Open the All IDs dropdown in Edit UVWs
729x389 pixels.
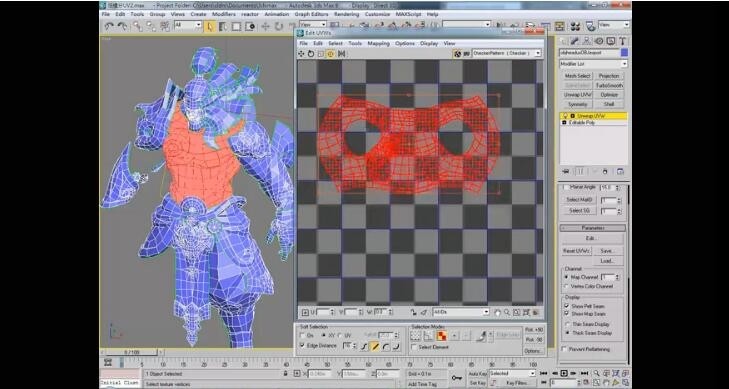[x=461, y=312]
